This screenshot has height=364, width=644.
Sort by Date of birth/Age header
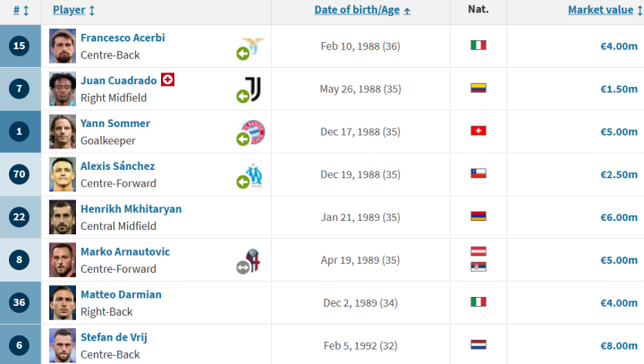[362, 10]
